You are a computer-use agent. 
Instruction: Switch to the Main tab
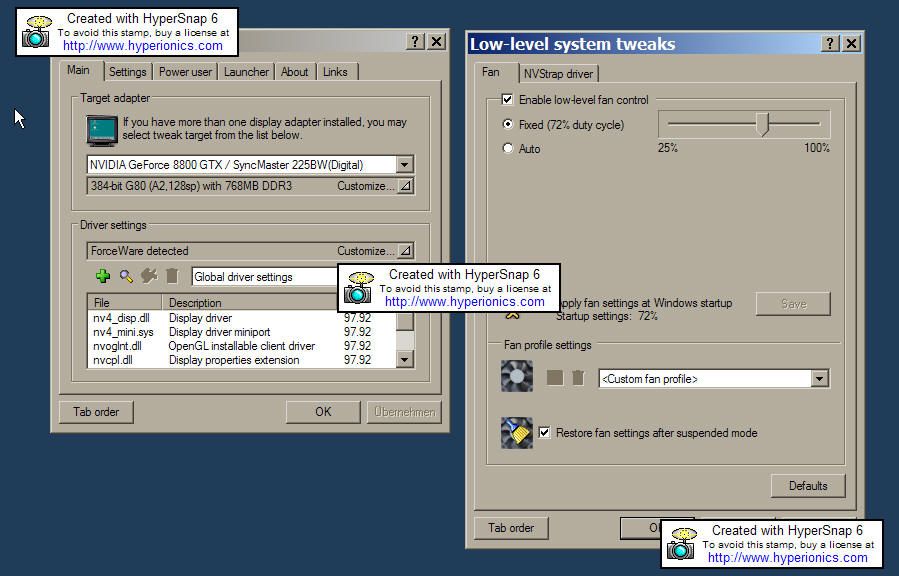point(79,70)
